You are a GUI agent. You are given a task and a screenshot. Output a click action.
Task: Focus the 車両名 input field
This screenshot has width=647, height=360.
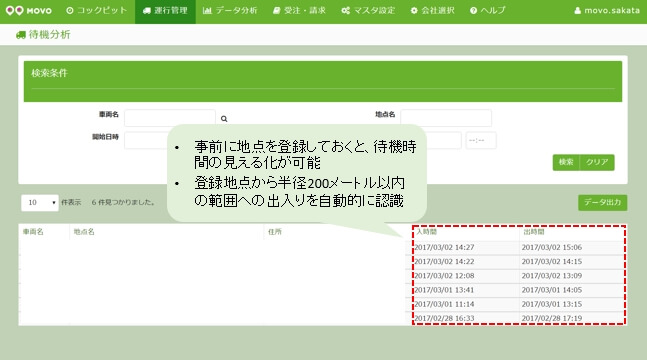click(x=170, y=118)
